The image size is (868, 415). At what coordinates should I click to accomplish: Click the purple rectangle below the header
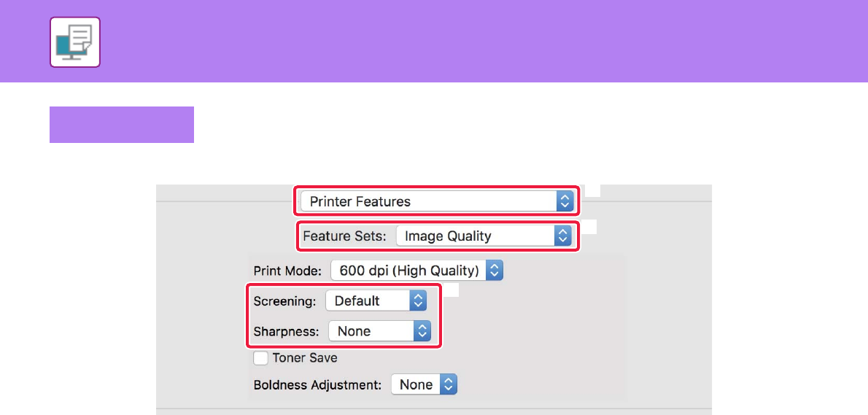pos(122,125)
